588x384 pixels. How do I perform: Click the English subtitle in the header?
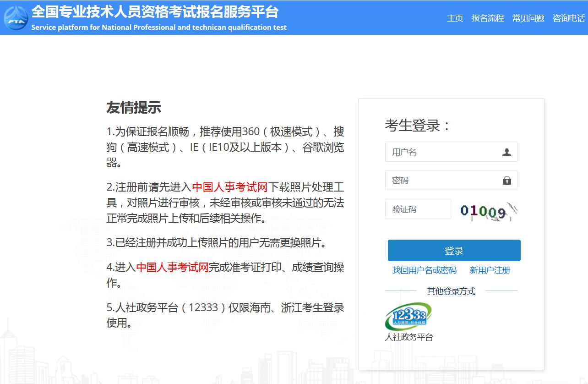(x=159, y=27)
